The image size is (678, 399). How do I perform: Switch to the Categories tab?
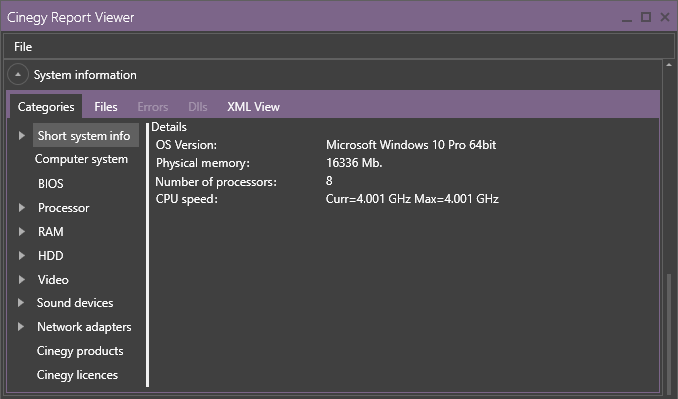[46, 107]
